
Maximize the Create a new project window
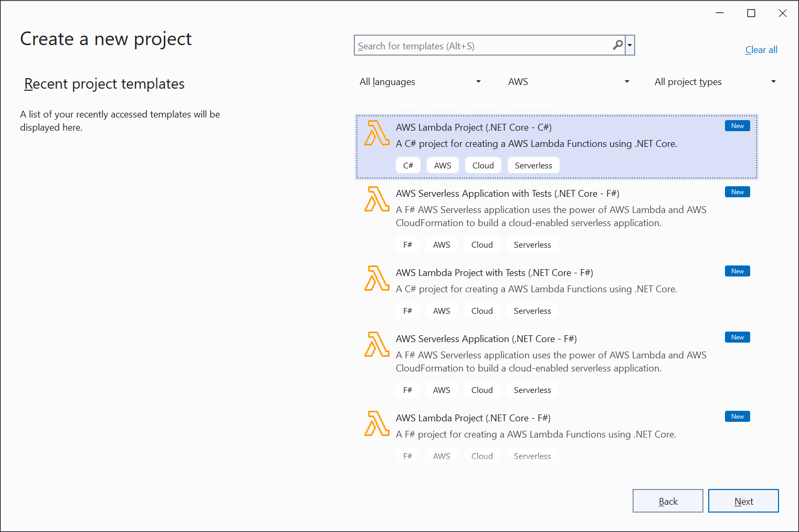click(x=751, y=13)
